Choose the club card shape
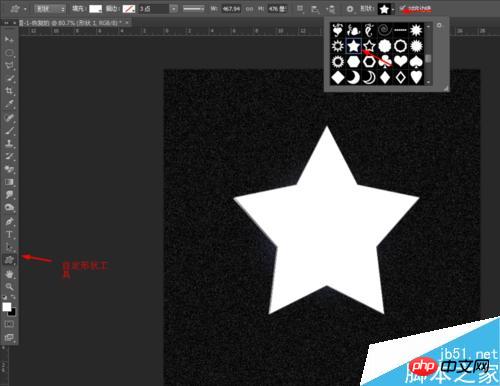500x386 pixels. click(x=385, y=62)
